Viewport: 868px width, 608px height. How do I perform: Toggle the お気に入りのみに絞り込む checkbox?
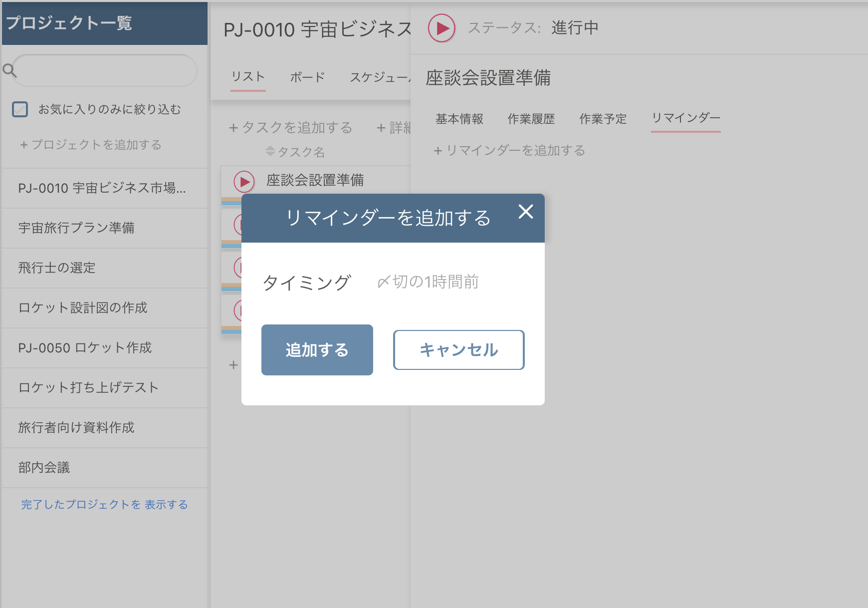[20, 109]
